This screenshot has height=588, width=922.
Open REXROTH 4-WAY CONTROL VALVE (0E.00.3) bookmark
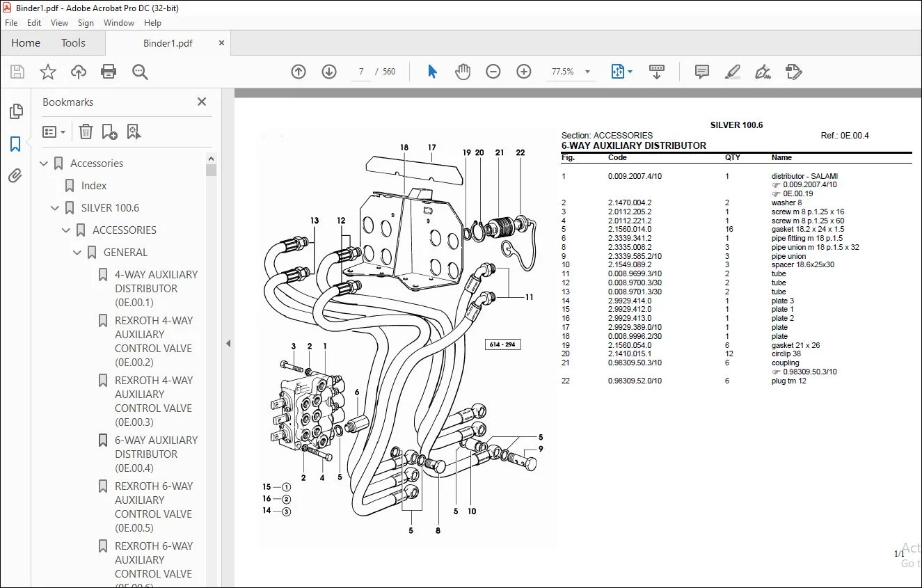154,402
